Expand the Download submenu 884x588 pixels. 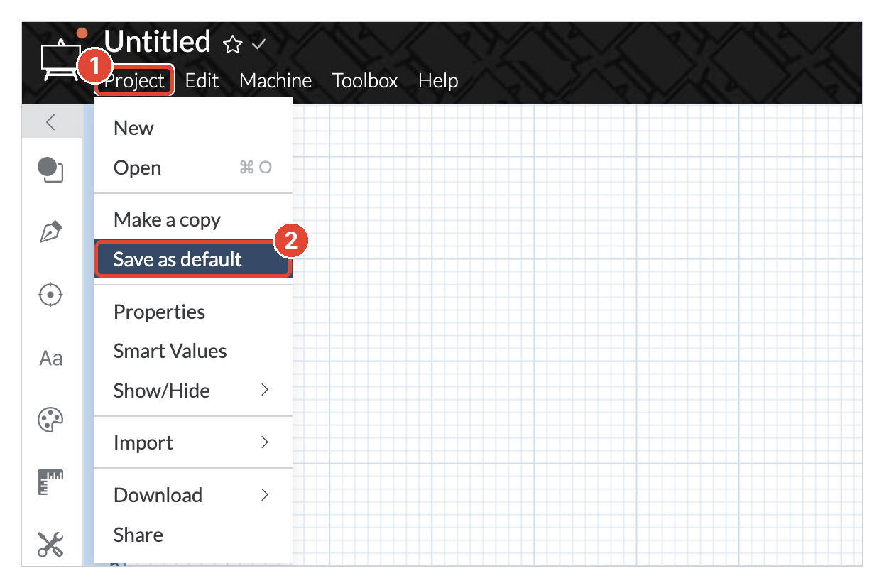(x=193, y=496)
